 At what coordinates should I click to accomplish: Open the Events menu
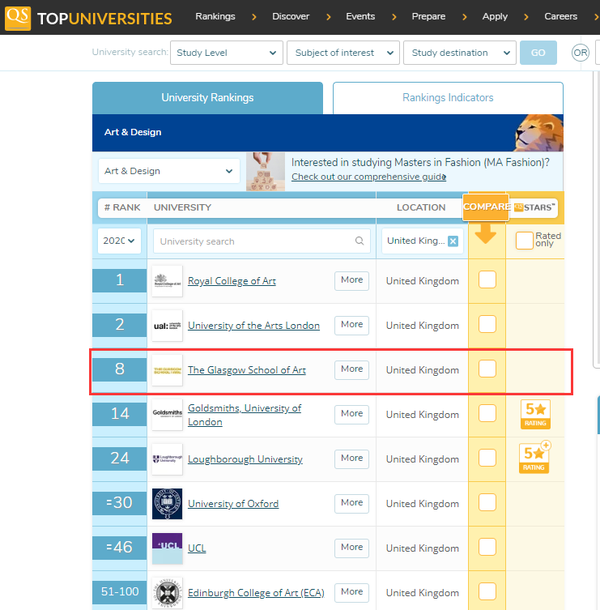[360, 16]
